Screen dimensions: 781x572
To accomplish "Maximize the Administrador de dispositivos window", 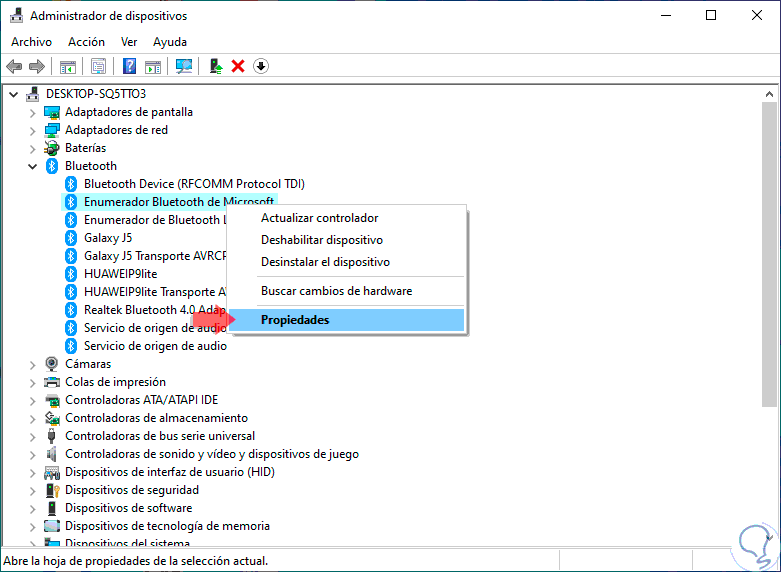I will (x=711, y=15).
